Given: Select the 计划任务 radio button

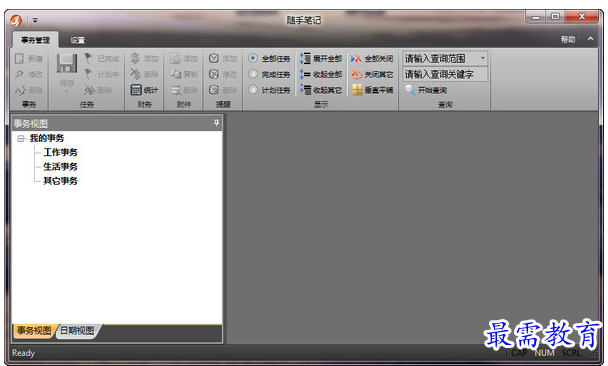Looking at the screenshot, I should point(253,90).
